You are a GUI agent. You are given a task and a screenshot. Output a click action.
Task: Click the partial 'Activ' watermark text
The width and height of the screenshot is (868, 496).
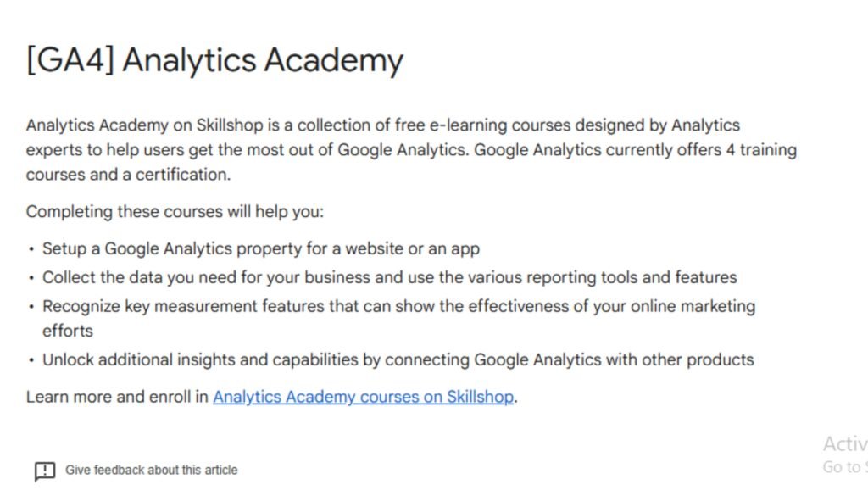[x=845, y=444]
